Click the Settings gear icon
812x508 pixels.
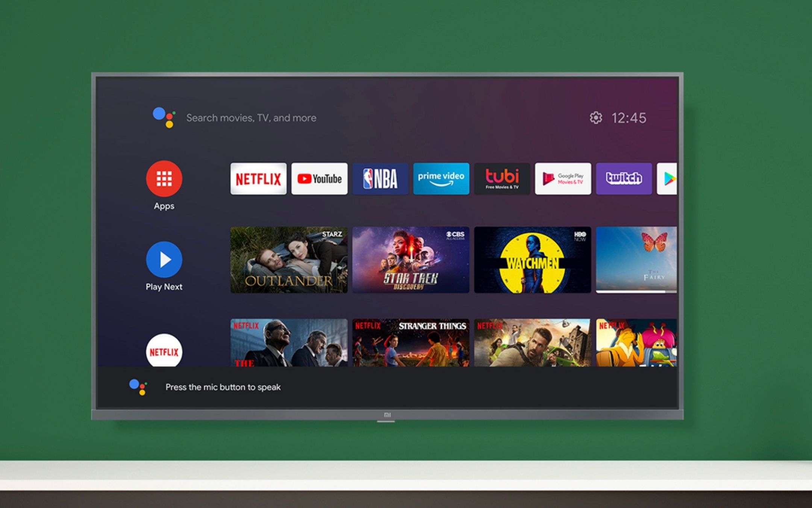pos(596,117)
